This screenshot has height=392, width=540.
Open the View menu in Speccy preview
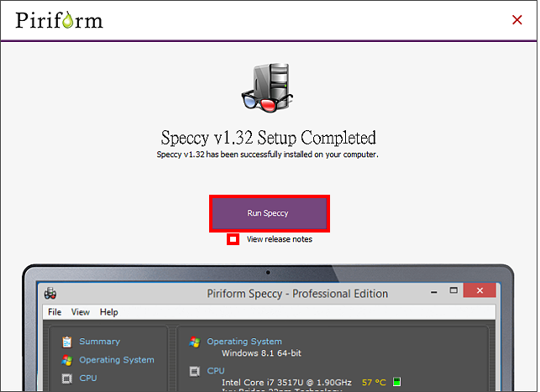pyautogui.click(x=81, y=312)
